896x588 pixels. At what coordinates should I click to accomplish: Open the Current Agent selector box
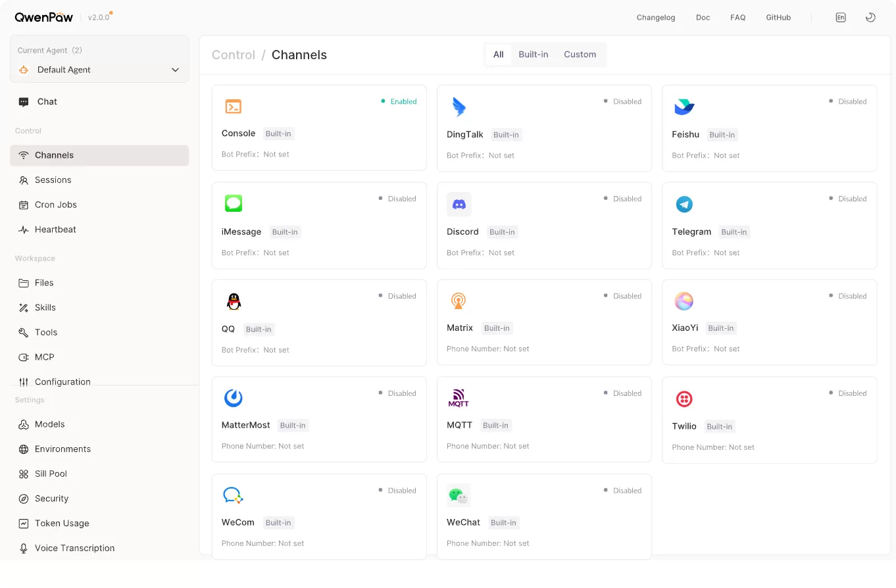pyautogui.click(x=99, y=59)
